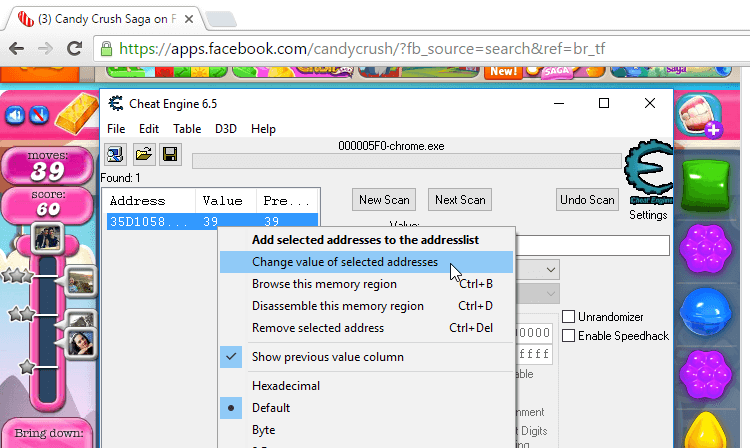
Task: Close the Candy Crush Saga browser tab
Action: 188,19
